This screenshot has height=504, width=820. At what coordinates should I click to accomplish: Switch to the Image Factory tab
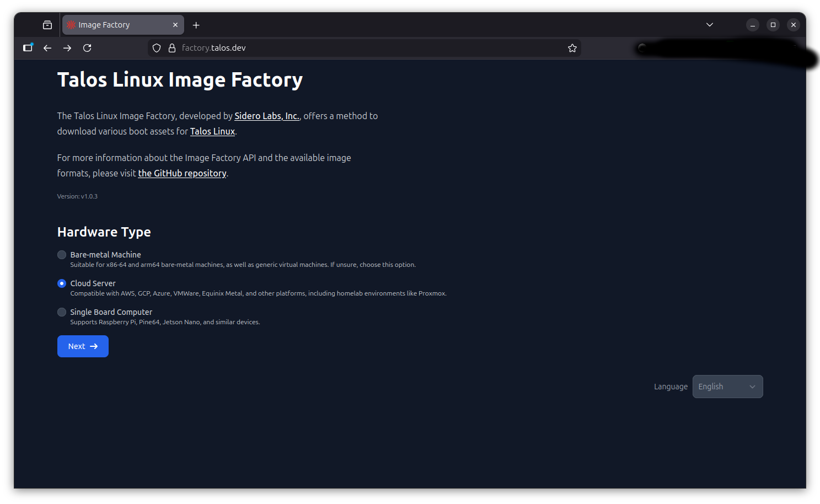[x=116, y=25]
